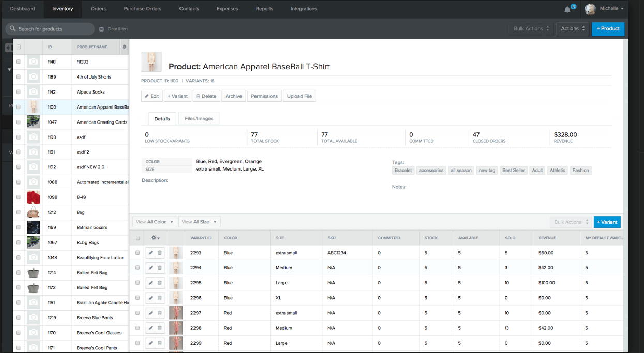
Task: Check the select-all variants checkbox
Action: 138,238
